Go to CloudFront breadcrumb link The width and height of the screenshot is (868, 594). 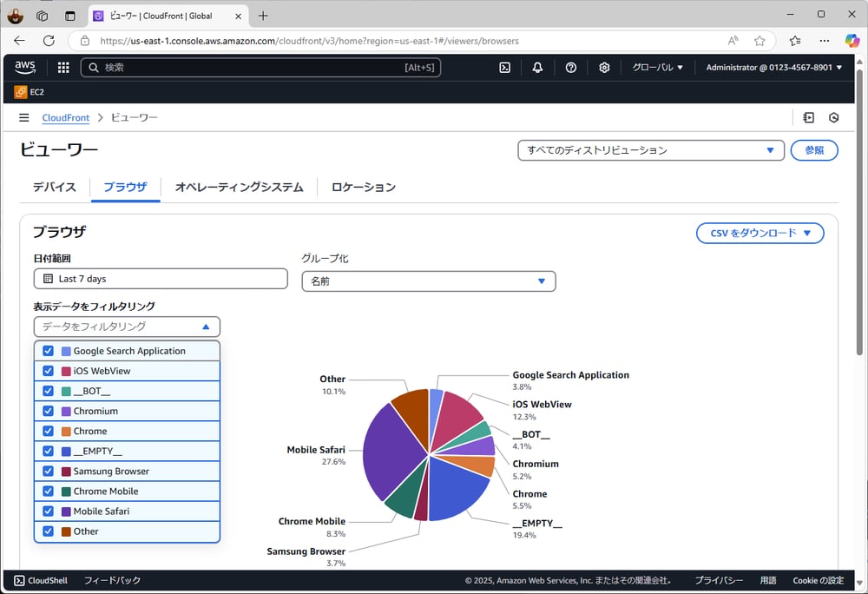click(65, 117)
